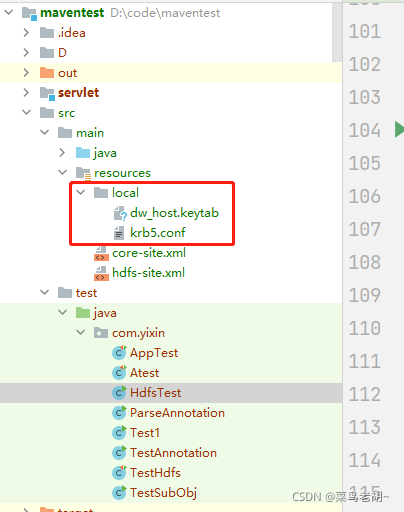Screen dimensions: 404x512
Task: Select the krb5.conf file name
Action: 158,233
